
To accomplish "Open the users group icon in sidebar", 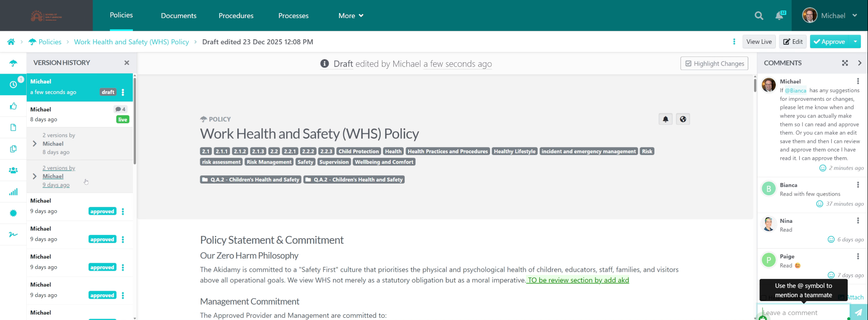I will 13,170.
